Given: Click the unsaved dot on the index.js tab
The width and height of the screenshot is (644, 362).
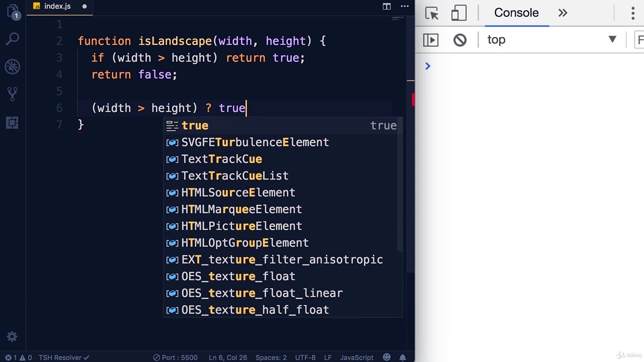Looking at the screenshot, I should pyautogui.click(x=85, y=7).
